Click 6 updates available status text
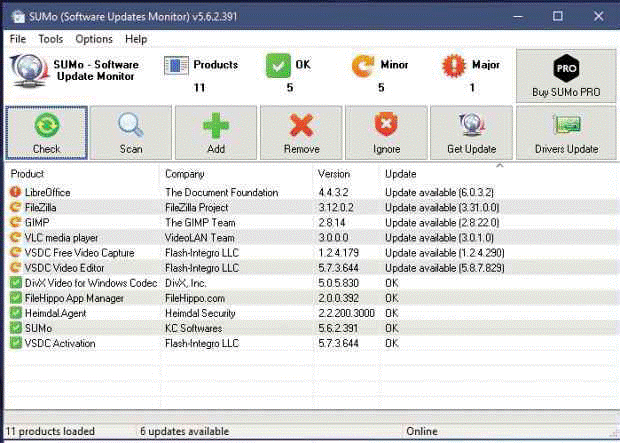Image resolution: width=620 pixels, height=443 pixels. 185,431
